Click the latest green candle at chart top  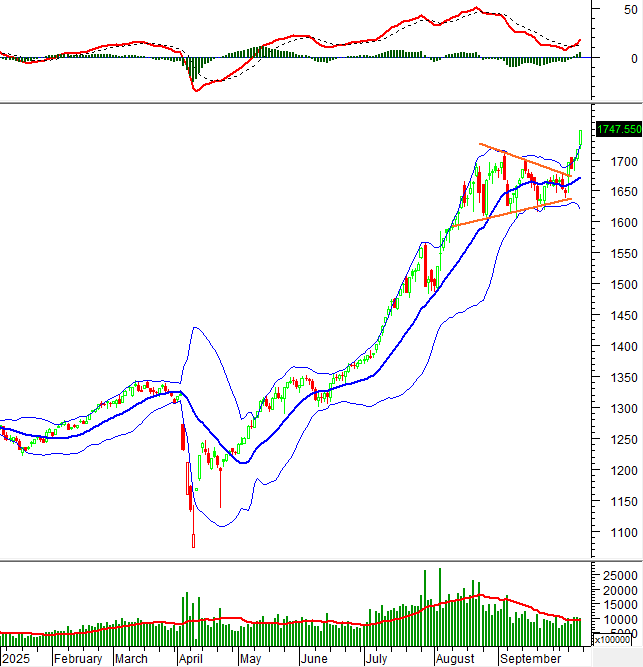580,138
